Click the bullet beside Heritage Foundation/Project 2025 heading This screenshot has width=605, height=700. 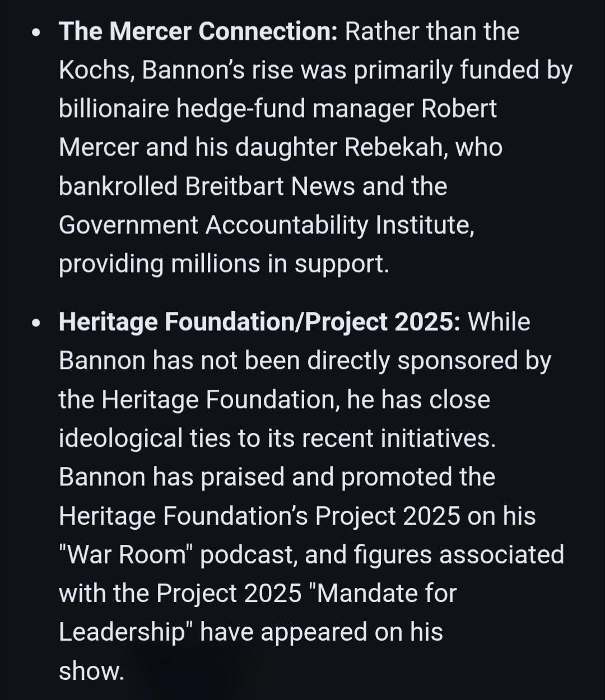36,324
